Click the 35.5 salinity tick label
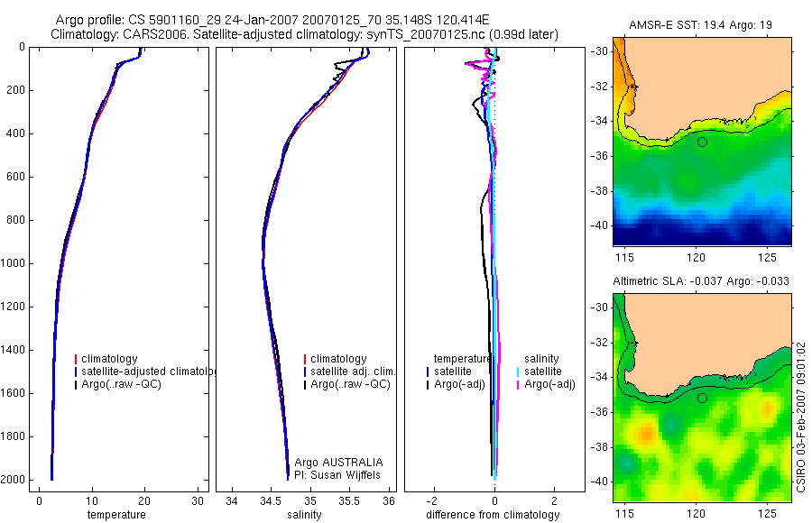Viewport: 812px width, 523px height. tap(349, 500)
